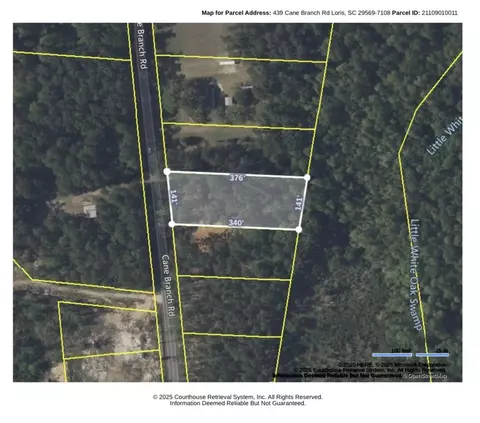Click the 'Little White Oak Swamp' map label
This screenshot has height=423, width=480.
[x=416, y=275]
